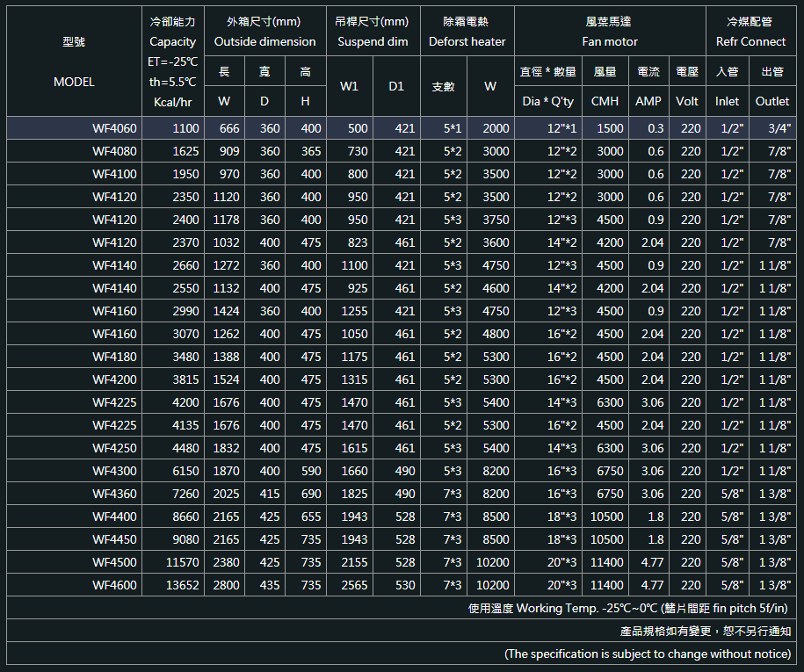This screenshot has width=804, height=672.
Task: Click the Outlet column subheader
Action: coord(772,102)
